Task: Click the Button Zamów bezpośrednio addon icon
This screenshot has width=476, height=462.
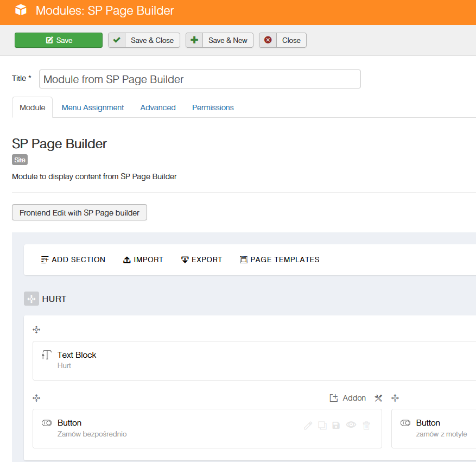Action: (47, 423)
